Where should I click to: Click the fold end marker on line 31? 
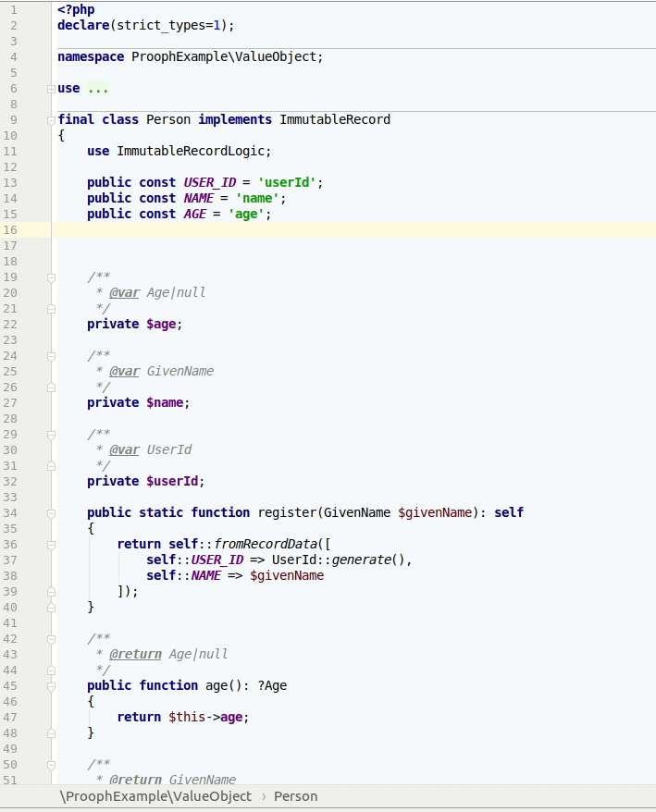pyautogui.click(x=51, y=467)
